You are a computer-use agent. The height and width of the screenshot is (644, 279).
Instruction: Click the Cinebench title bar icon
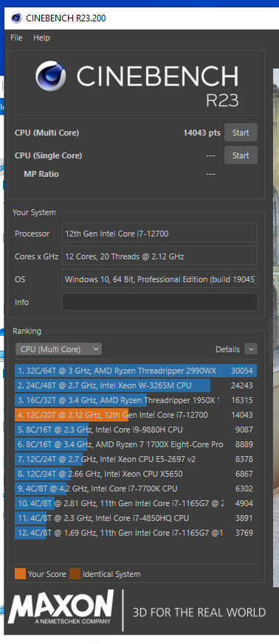(x=16, y=18)
